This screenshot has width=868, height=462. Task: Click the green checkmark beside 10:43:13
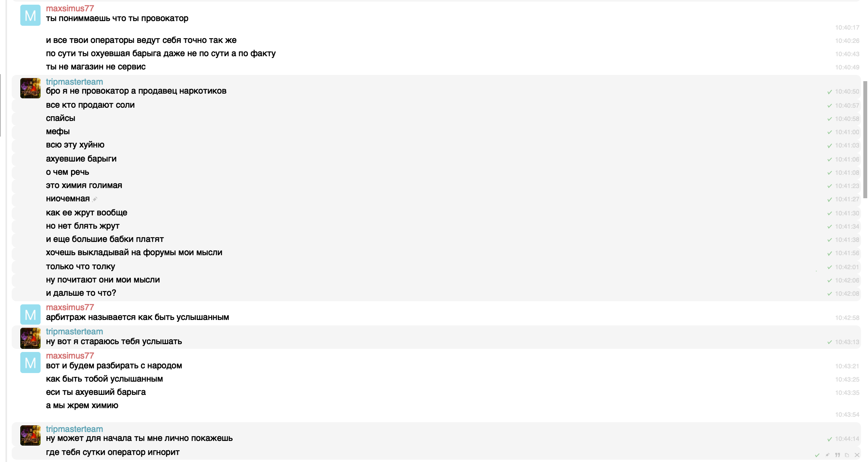[x=830, y=342]
